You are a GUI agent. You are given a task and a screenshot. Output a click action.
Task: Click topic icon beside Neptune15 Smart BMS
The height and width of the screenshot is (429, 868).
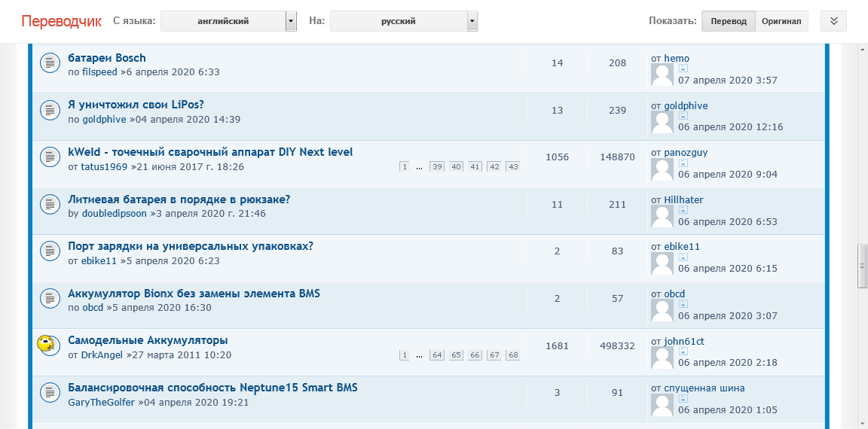[x=50, y=393]
